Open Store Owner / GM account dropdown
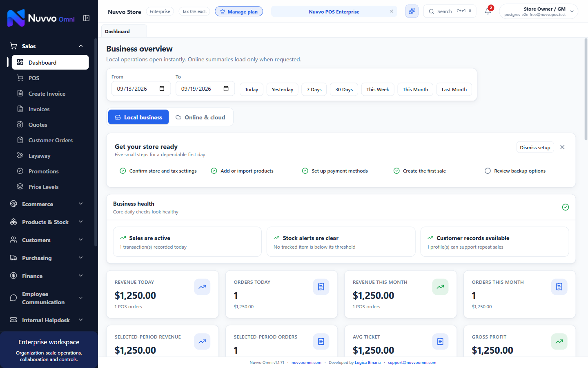The image size is (588, 368). click(x=539, y=11)
